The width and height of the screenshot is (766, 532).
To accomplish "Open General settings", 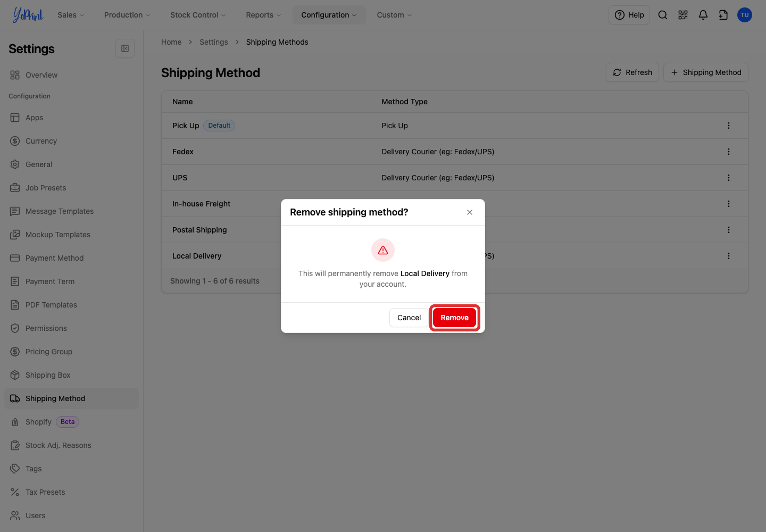I will (x=71, y=164).
